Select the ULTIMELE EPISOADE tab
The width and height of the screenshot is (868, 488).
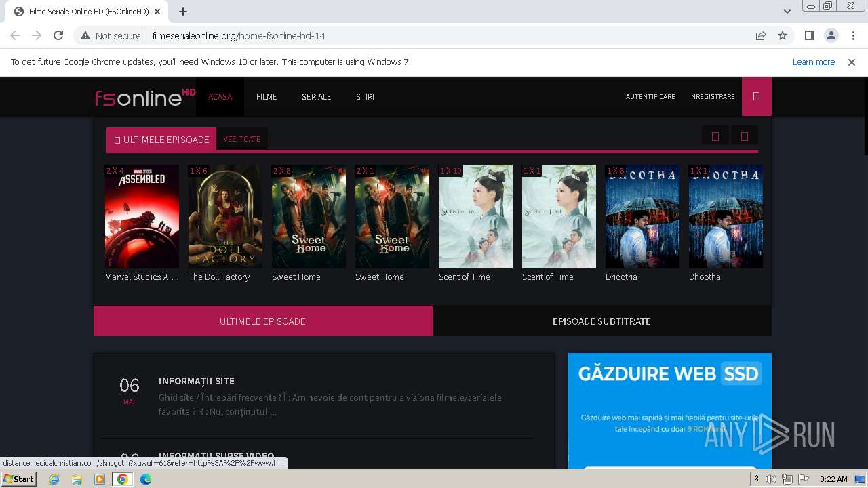point(263,321)
